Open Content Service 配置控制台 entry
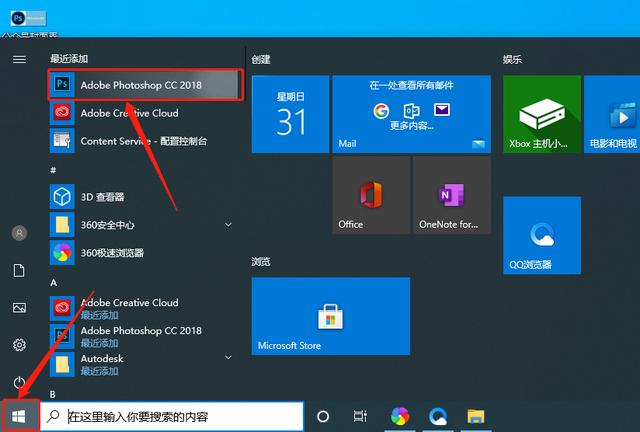The width and height of the screenshot is (640, 432). pyautogui.click(x=146, y=141)
